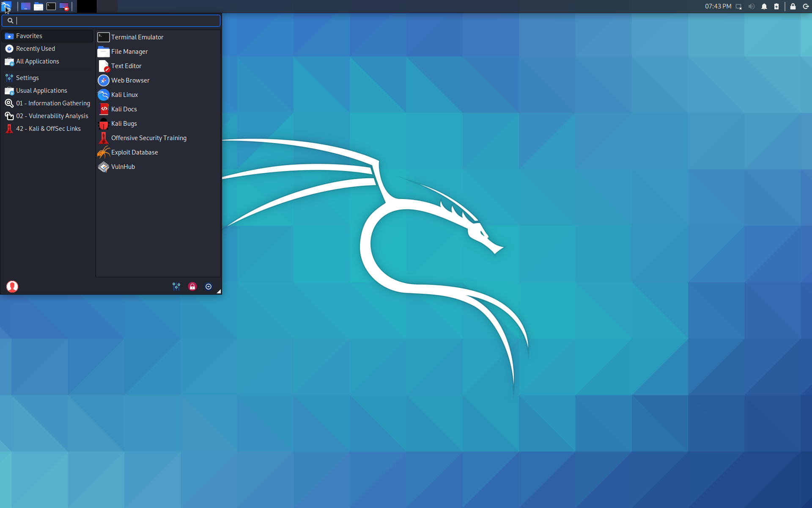
Task: Launch Text Editor from favorites
Action: coord(158,66)
